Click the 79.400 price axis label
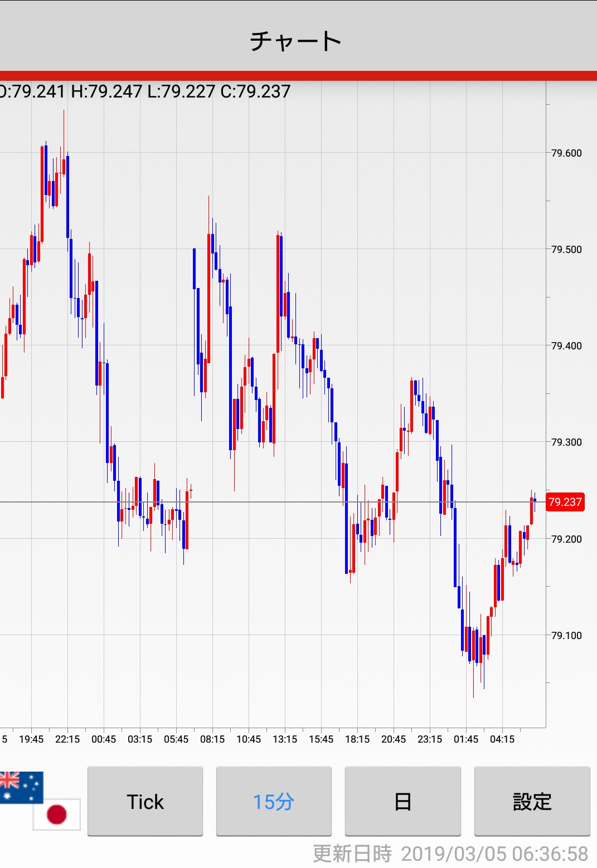Screen dimensions: 597x868 [x=566, y=346]
